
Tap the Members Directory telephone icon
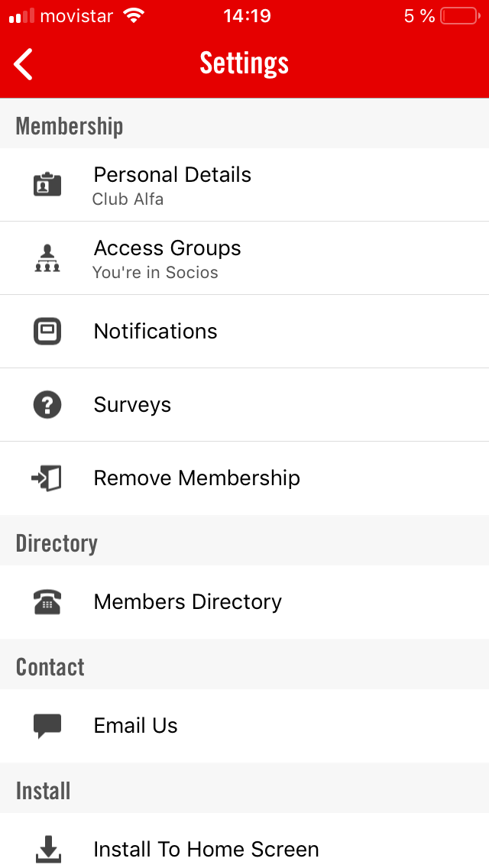[x=47, y=602]
